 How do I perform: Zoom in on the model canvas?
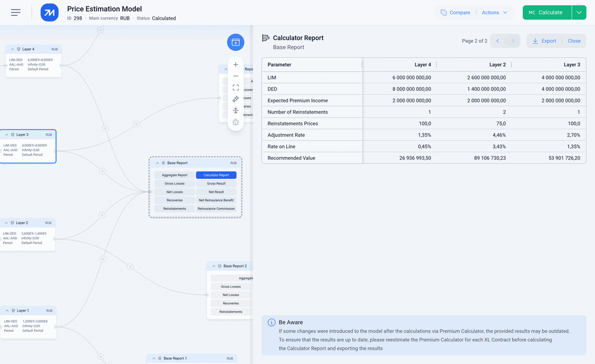(236, 64)
